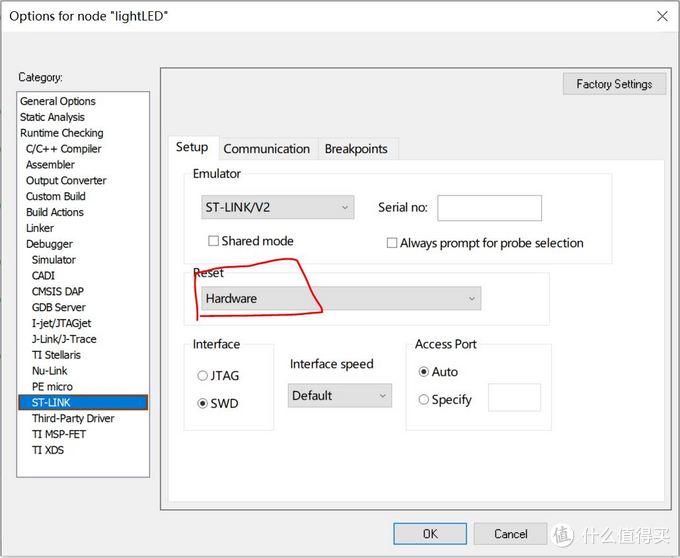680x558 pixels.
Task: Select Auto access port option
Action: pos(423,372)
